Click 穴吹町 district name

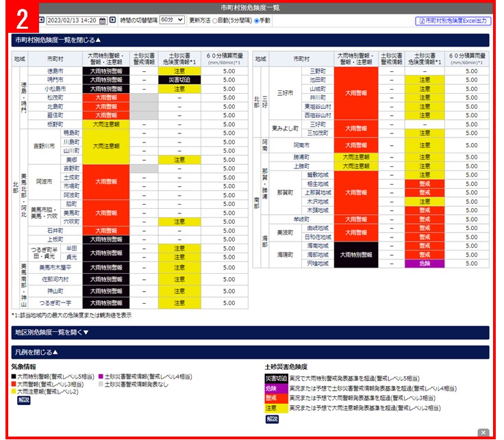[x=71, y=222]
